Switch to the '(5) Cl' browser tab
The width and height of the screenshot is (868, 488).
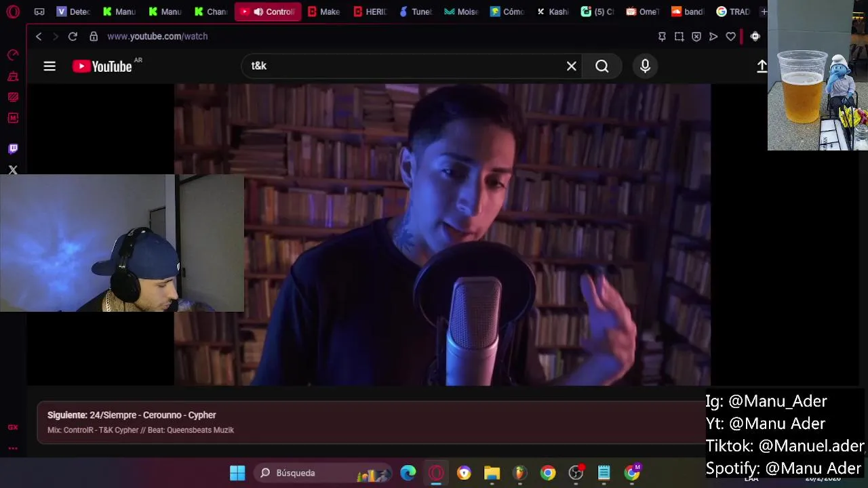click(599, 12)
